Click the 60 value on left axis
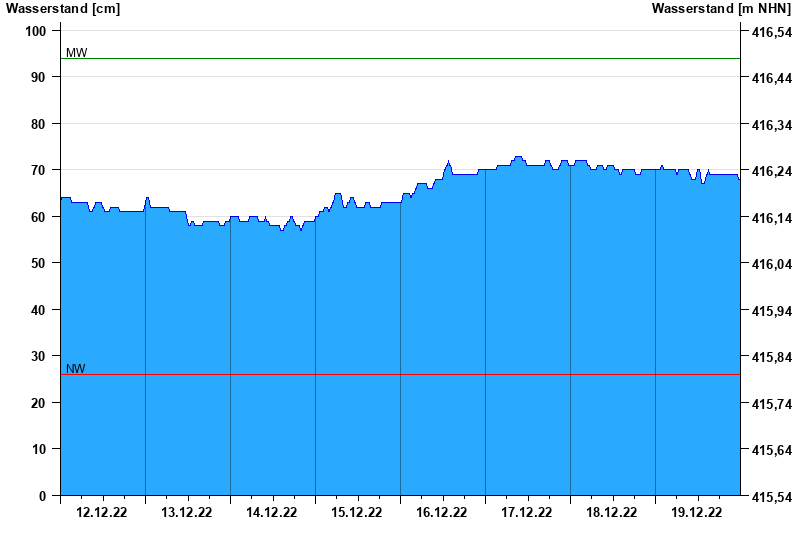 point(39,217)
